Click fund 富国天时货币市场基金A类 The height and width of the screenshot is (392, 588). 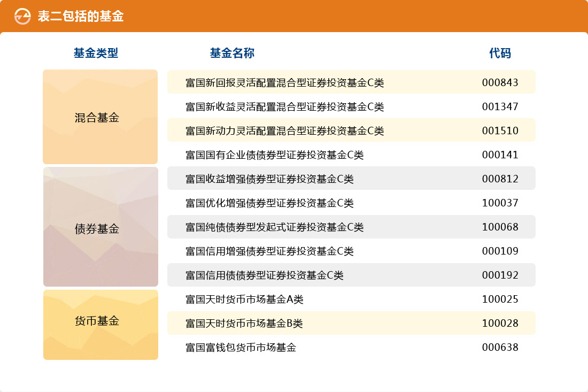pyautogui.click(x=244, y=299)
